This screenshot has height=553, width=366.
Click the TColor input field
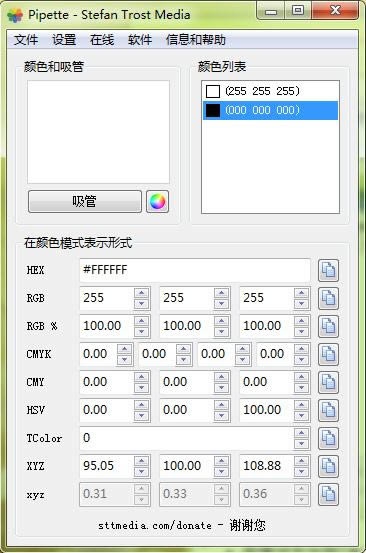click(x=187, y=438)
